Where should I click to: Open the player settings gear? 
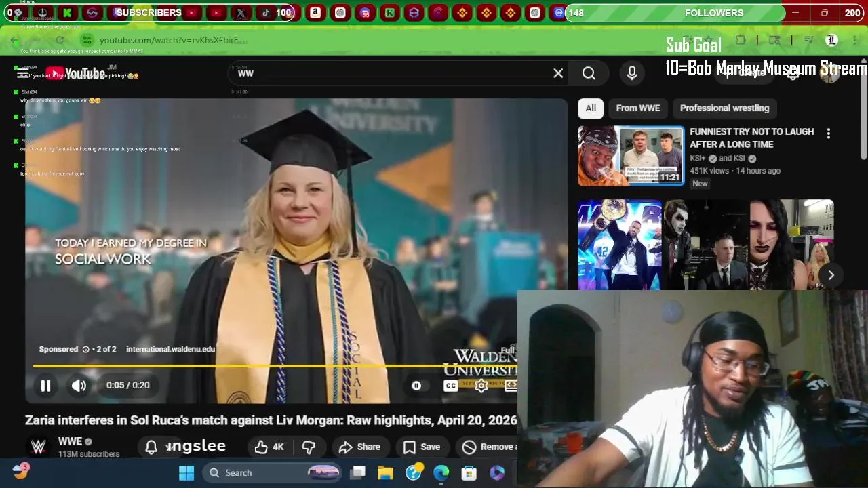(x=481, y=386)
